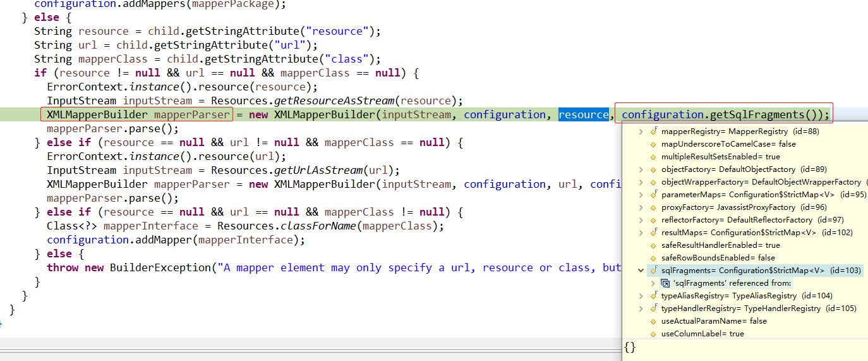Click the field icon beside objectFactory
The width and height of the screenshot is (868, 361).
tap(654, 169)
